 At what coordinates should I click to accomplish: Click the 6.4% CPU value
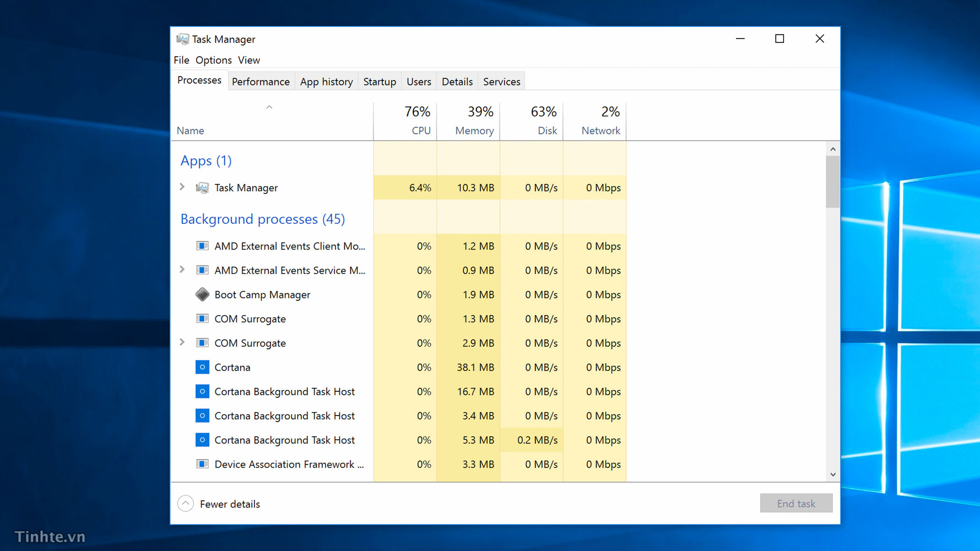point(420,188)
